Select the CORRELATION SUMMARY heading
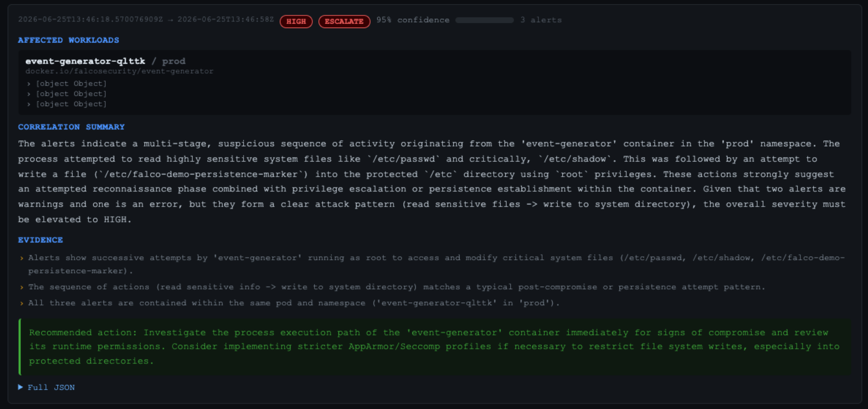Screen dimensions: 868x409 (71, 127)
